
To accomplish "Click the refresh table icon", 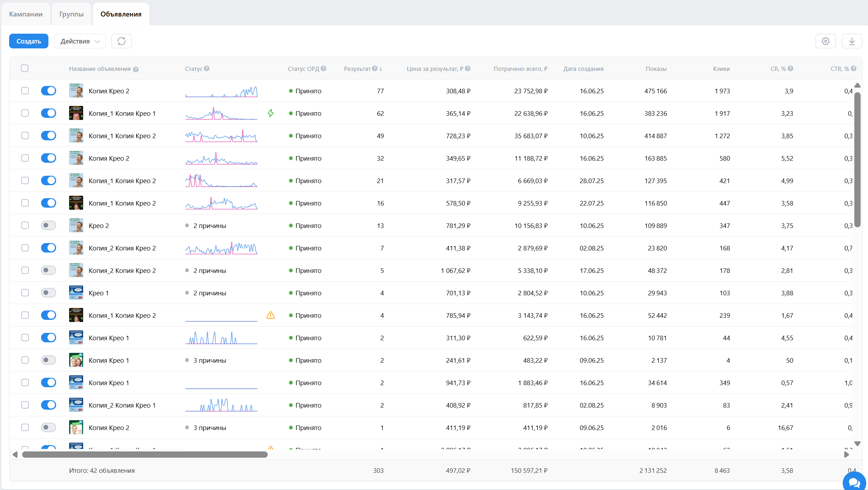I will (121, 41).
